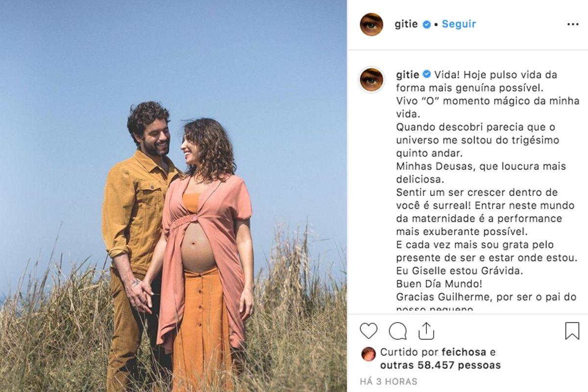Open the HÁ 3 HORAS timestamp
588x392 pixels.
pyautogui.click(x=389, y=381)
